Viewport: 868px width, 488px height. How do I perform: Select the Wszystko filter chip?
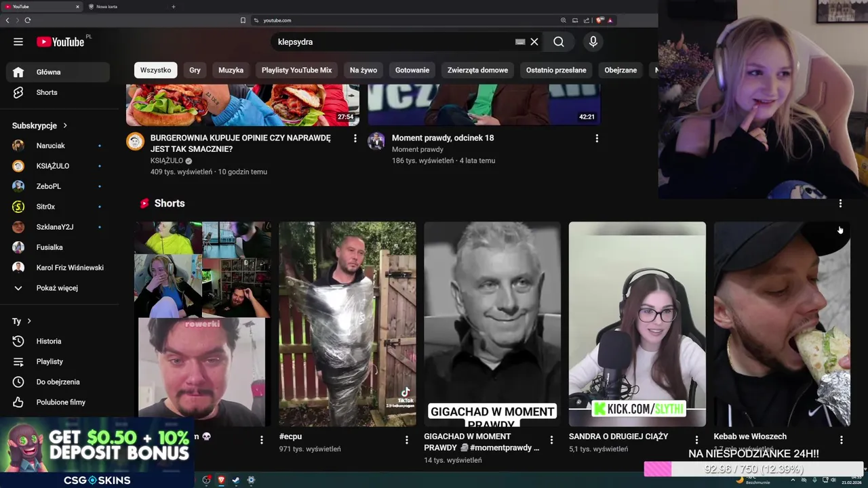click(155, 70)
